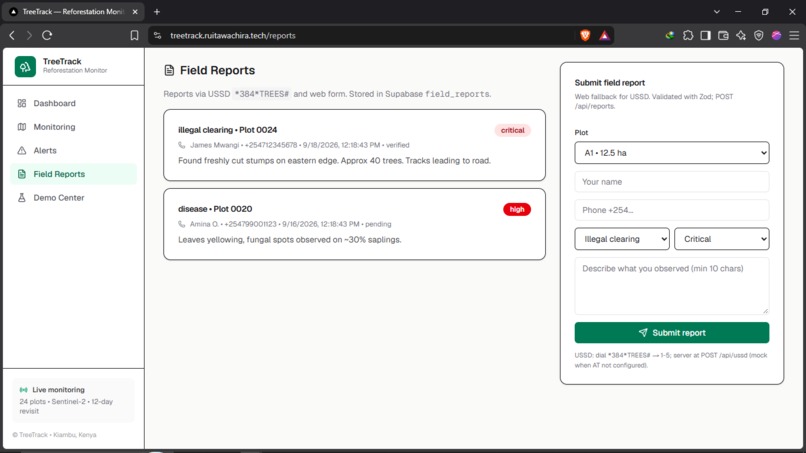This screenshot has width=806, height=453.
Task: Click the purple profile avatar icon
Action: coord(776,35)
